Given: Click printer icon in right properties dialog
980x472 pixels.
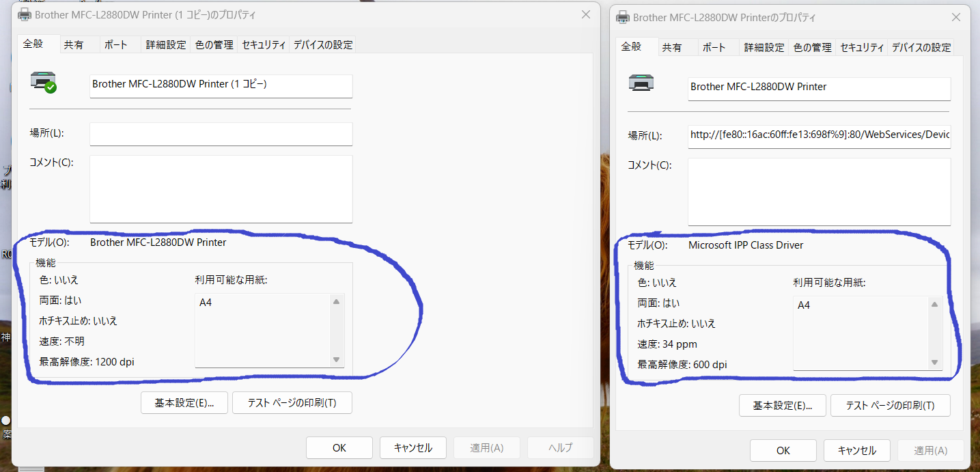Looking at the screenshot, I should coord(641,83).
